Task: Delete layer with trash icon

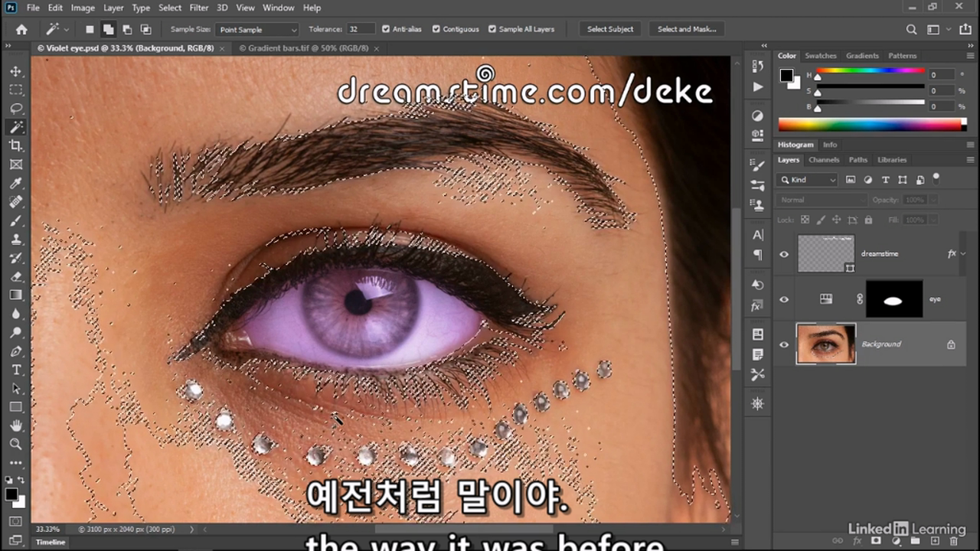Action: click(953, 541)
